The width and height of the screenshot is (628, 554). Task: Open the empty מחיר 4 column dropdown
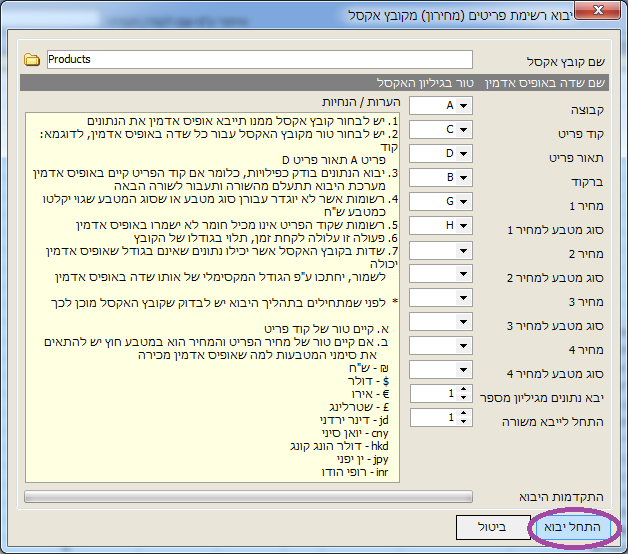click(464, 345)
